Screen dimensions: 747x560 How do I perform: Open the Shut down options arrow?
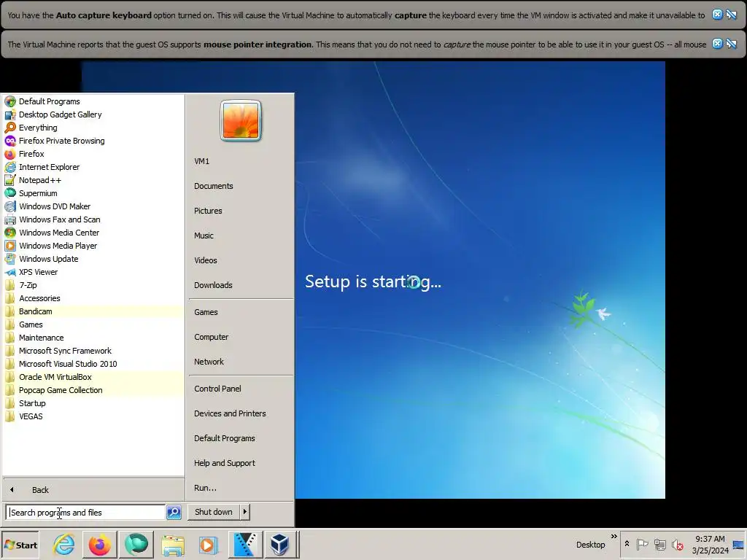[x=245, y=512]
